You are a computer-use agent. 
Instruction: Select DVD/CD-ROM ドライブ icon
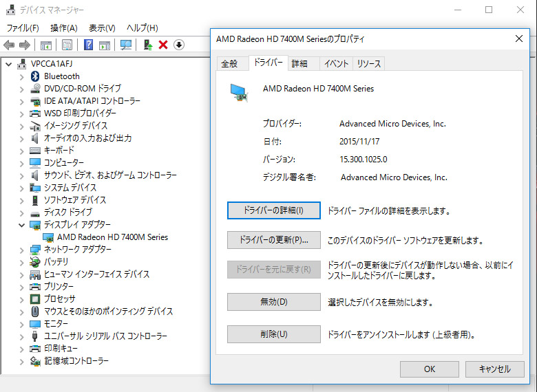(35, 89)
